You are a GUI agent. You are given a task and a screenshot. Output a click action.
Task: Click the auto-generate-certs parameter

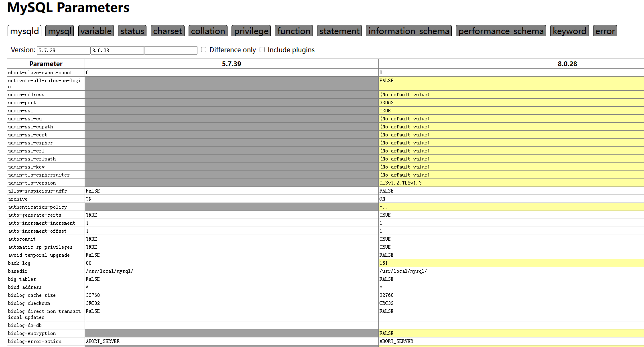[x=35, y=215]
